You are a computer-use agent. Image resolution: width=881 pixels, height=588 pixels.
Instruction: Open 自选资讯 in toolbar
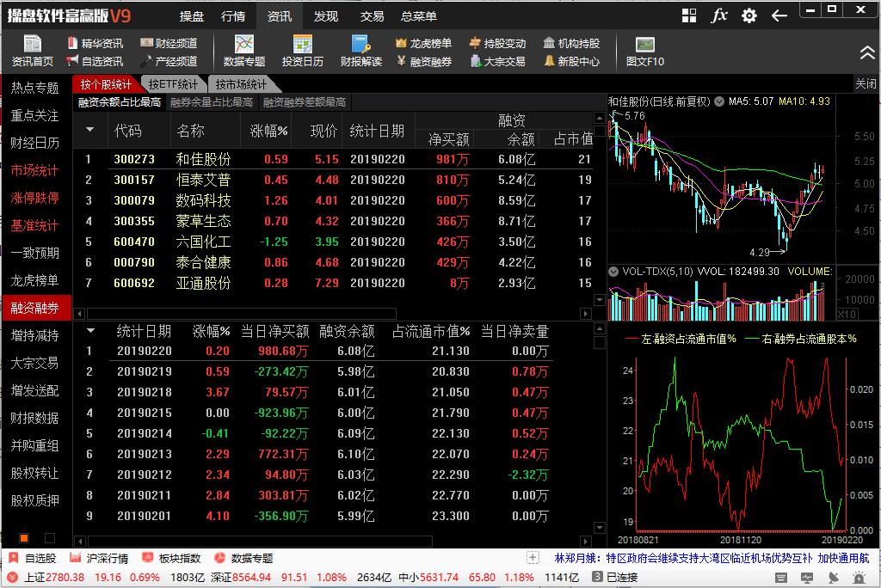point(95,61)
